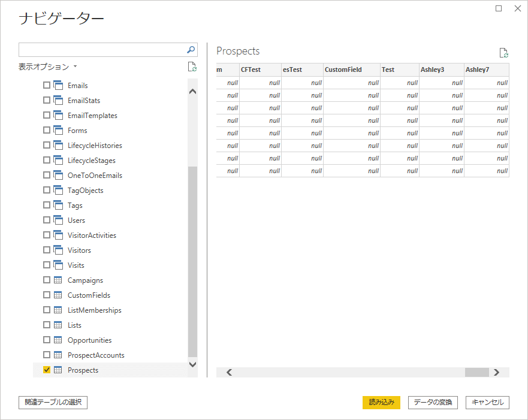Check the EmailStats checkbox

tap(47, 100)
